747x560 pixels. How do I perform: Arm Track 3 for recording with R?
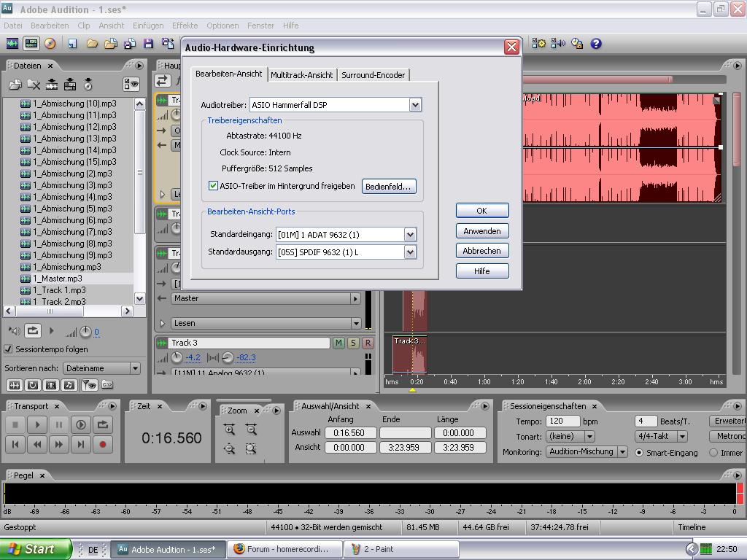[368, 343]
